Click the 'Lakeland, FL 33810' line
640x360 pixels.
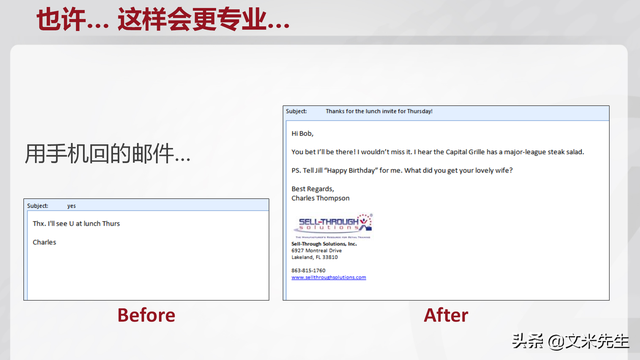[x=315, y=257]
